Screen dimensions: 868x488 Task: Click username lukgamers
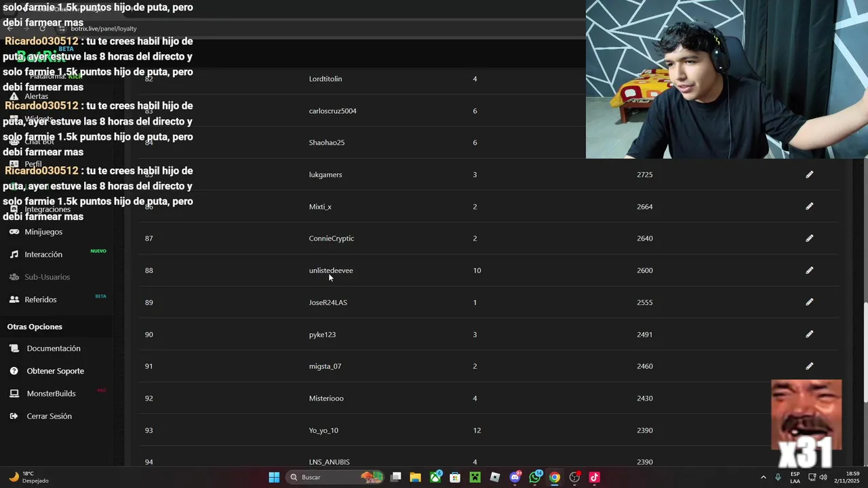(325, 175)
